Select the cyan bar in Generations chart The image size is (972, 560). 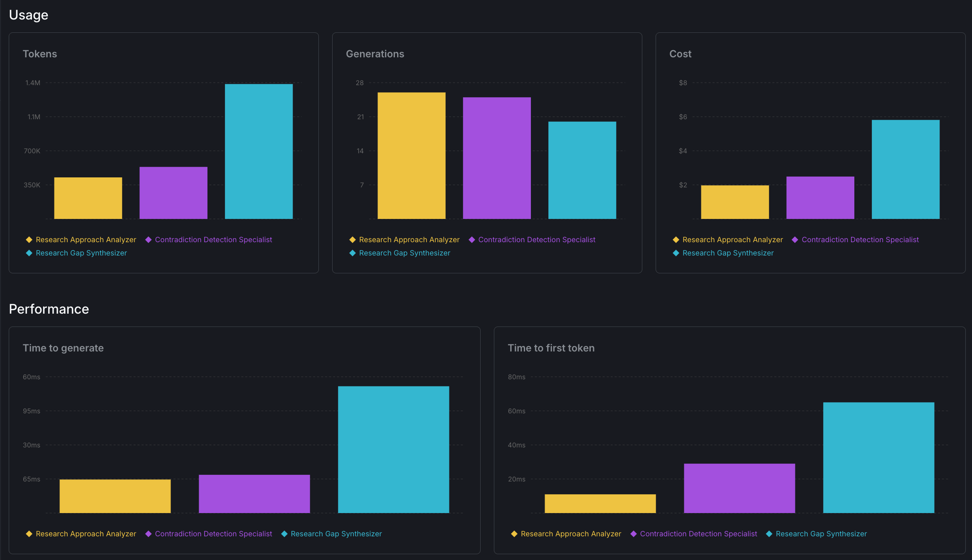point(582,170)
